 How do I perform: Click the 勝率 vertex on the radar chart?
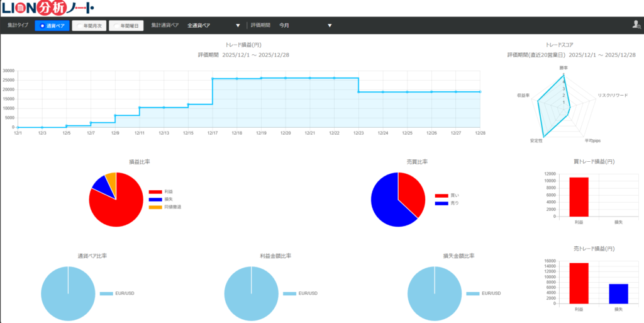tap(563, 74)
